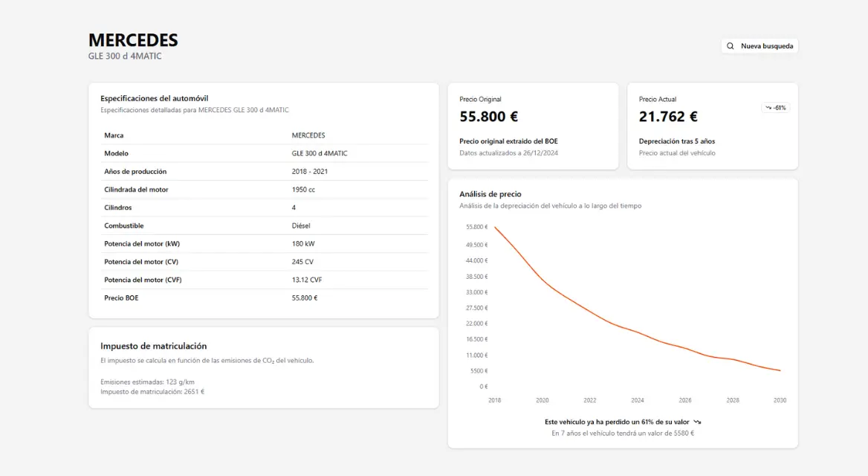
Task: Click the 55.800 € label on the chart's y-axis
Action: (x=476, y=227)
